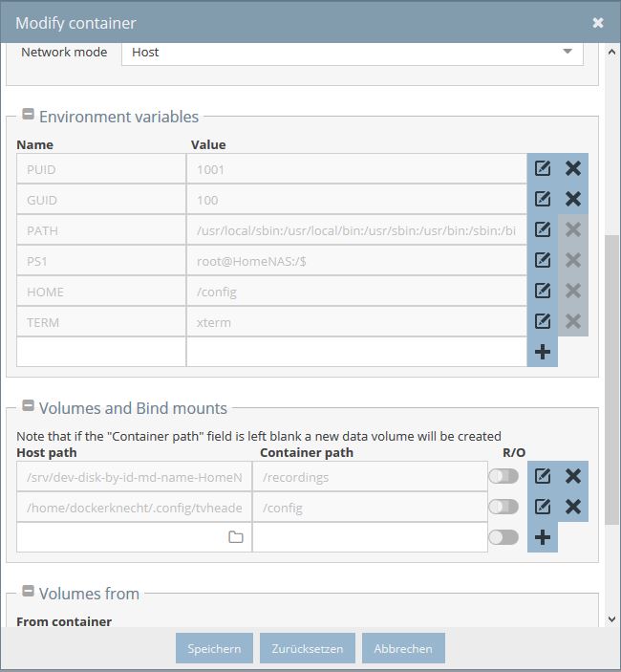The height and width of the screenshot is (672, 621).
Task: Edit the PATH variable row
Action: click(x=543, y=229)
